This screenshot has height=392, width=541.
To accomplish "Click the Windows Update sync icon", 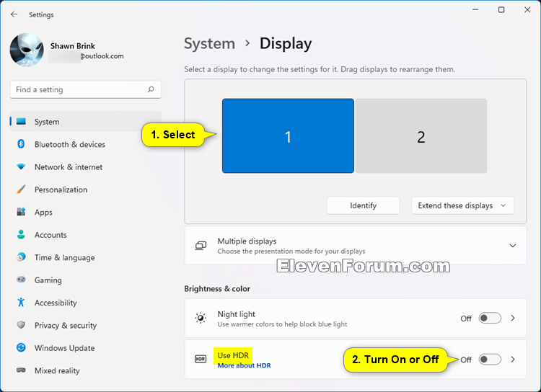I will (21, 347).
